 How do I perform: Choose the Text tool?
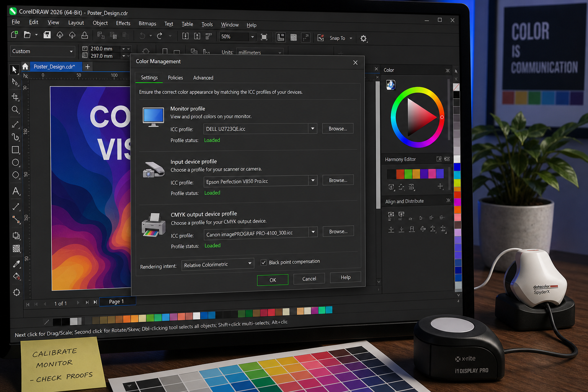click(16, 191)
